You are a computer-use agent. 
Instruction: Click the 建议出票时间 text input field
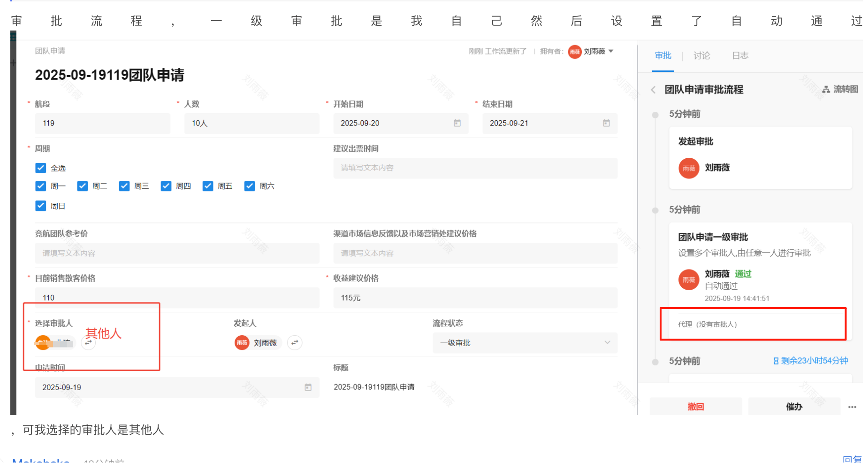click(x=475, y=168)
